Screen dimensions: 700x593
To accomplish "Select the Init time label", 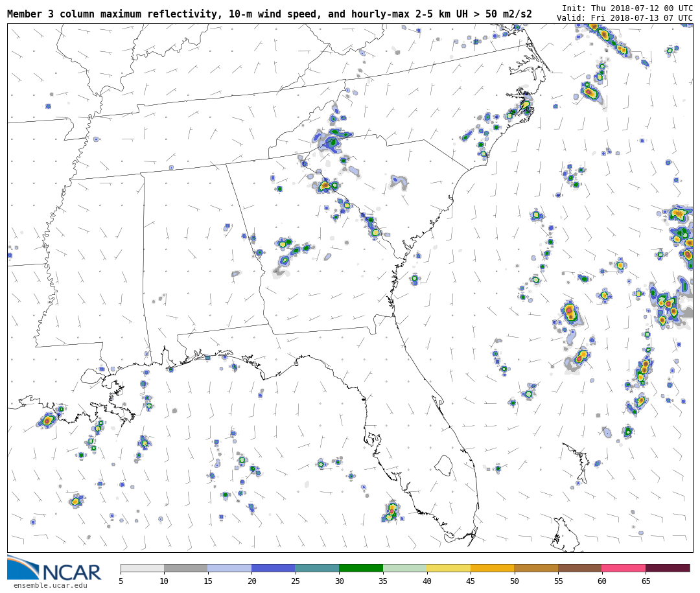I will pyautogui.click(x=627, y=8).
